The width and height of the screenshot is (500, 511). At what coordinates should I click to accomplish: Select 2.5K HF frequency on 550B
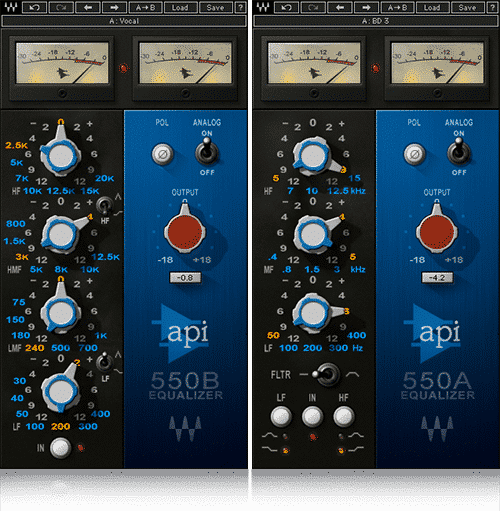coord(16,145)
